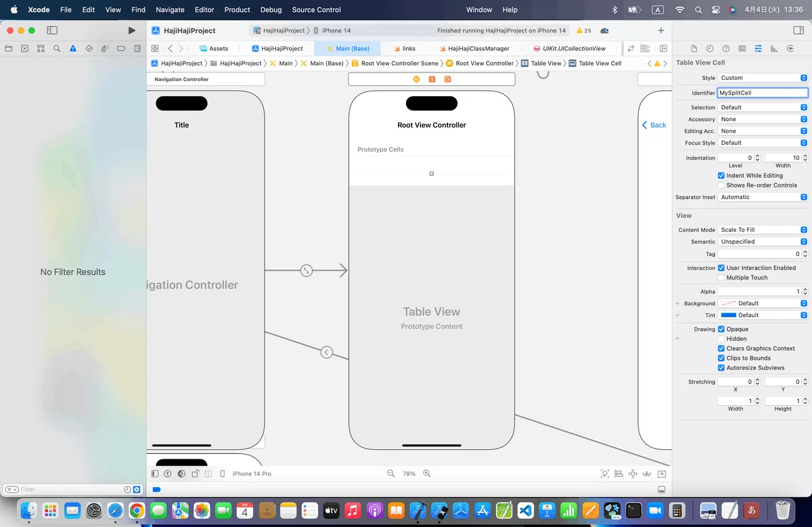Show the Identity inspector
Image resolution: width=812 pixels, height=527 pixels.
(742, 49)
